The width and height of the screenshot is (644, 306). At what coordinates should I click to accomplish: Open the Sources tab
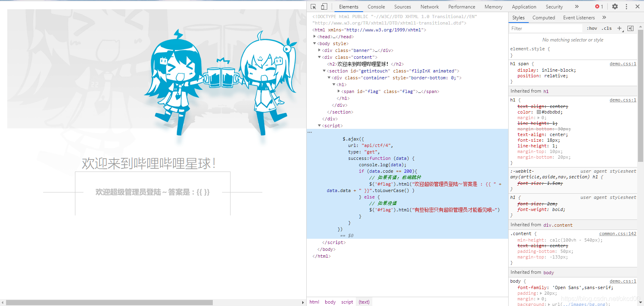click(403, 7)
